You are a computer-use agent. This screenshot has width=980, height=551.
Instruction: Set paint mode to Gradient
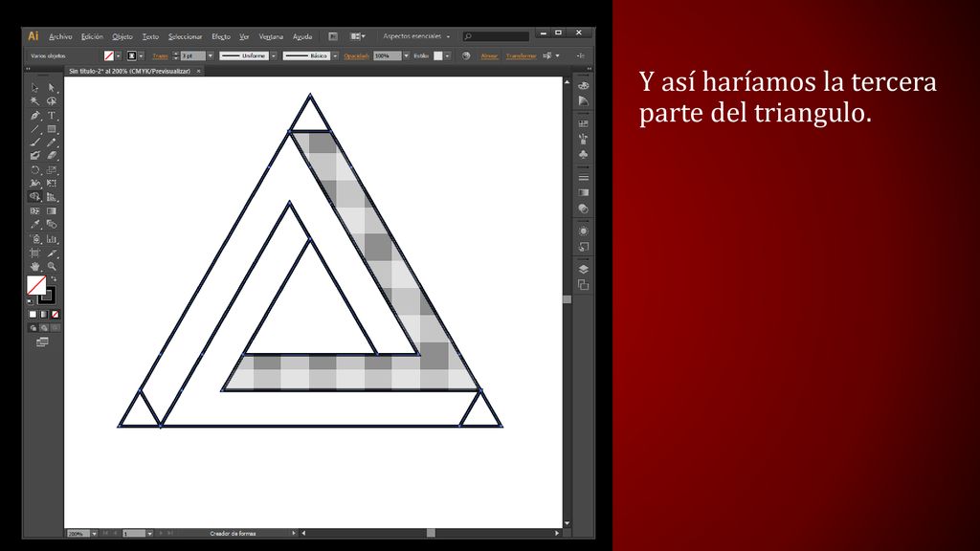44,314
